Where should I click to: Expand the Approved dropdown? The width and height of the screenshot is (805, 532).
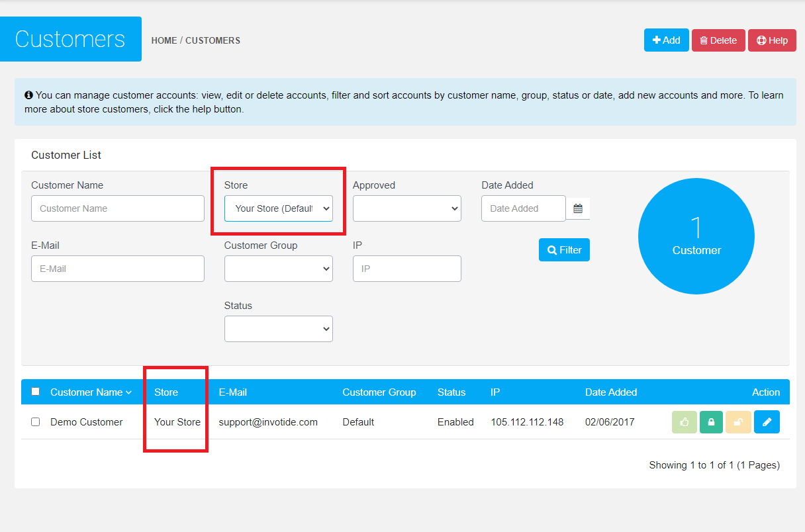click(x=406, y=208)
